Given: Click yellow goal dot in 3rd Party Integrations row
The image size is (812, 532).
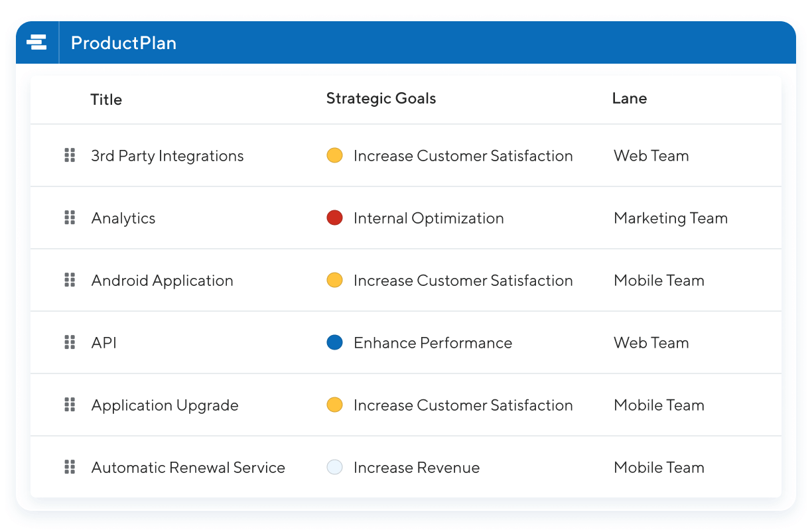Looking at the screenshot, I should pyautogui.click(x=335, y=155).
